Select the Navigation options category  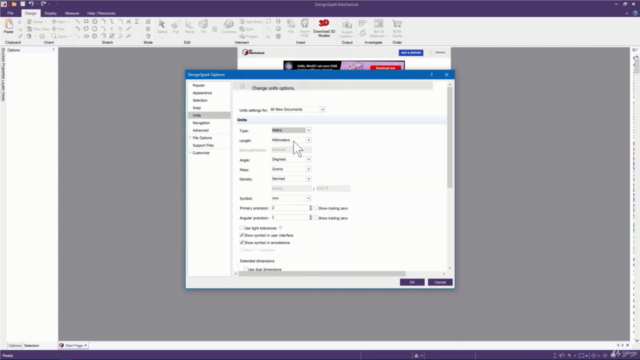pos(201,123)
